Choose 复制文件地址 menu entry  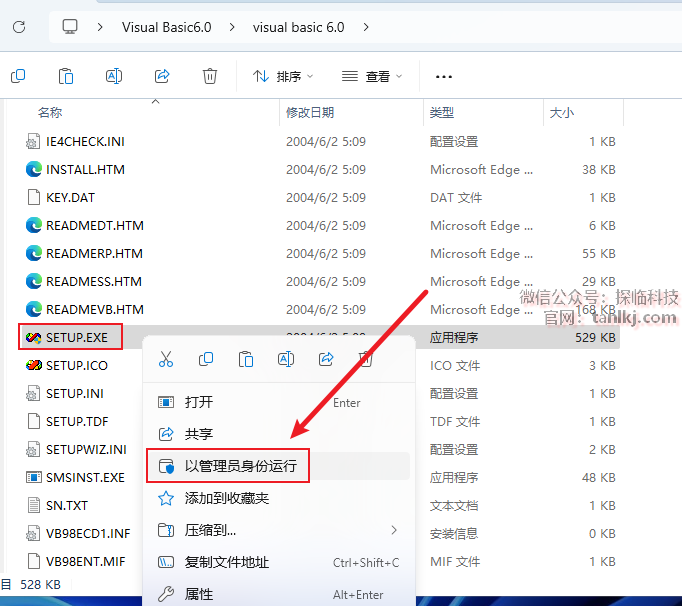click(x=278, y=562)
